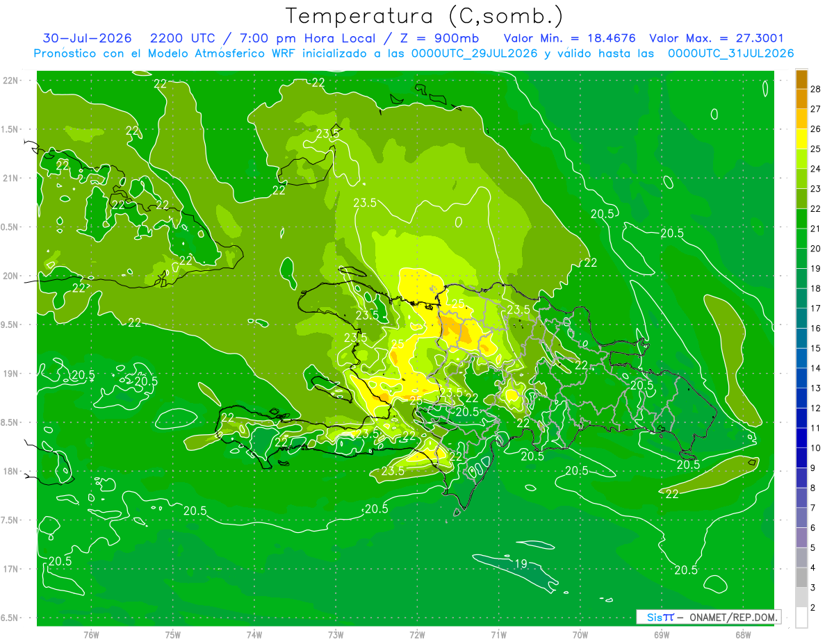This screenshot has width=834, height=644.
Task: Select the "0000UTC_31JUL2026" valid-until timestamp
Action: pos(731,53)
